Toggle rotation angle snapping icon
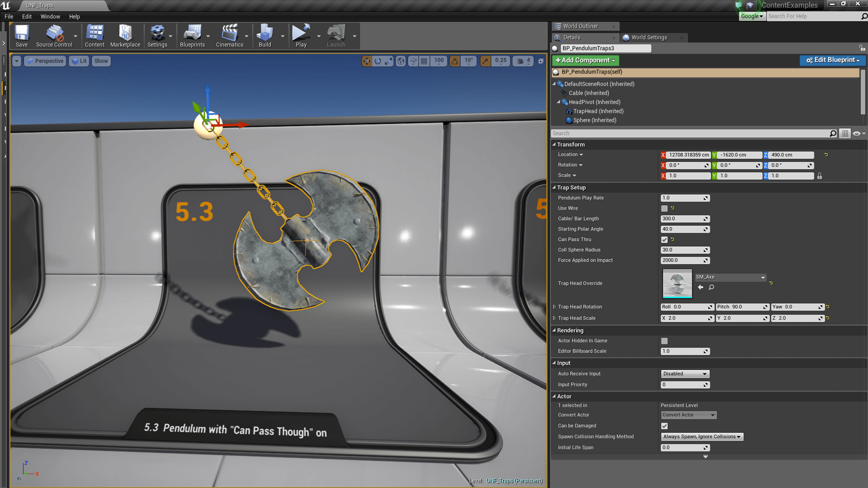868x488 pixels. tap(455, 61)
